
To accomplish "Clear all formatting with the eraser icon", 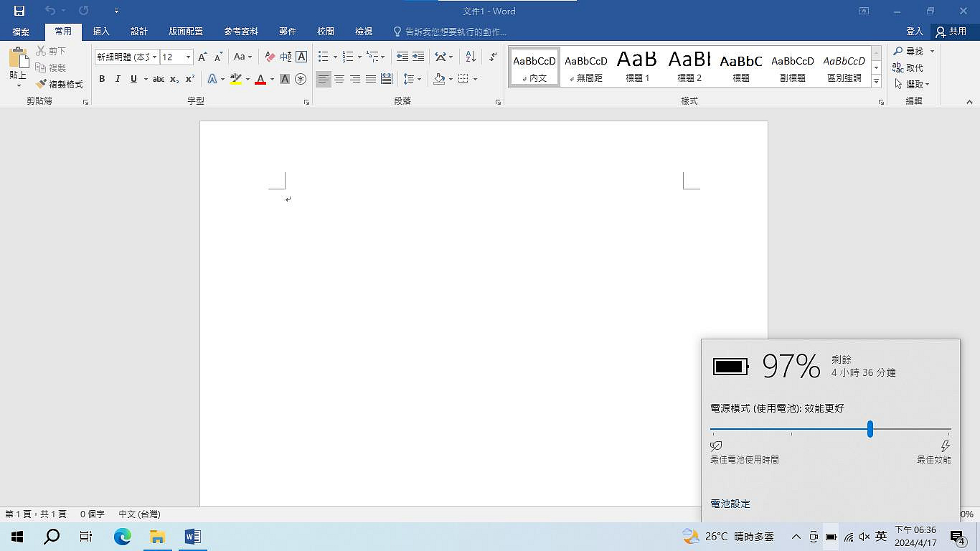I will [270, 57].
